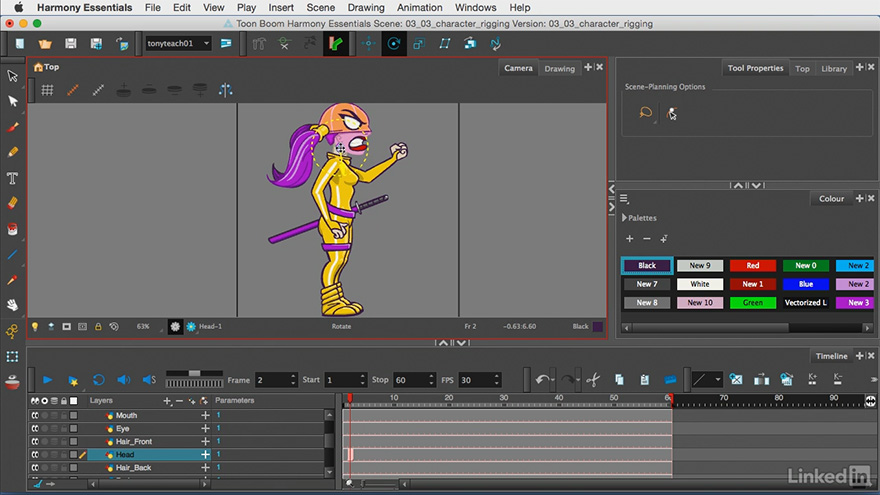Toggle sound scrubbing icon
Image resolution: width=880 pixels, height=495 pixels.
click(x=149, y=380)
